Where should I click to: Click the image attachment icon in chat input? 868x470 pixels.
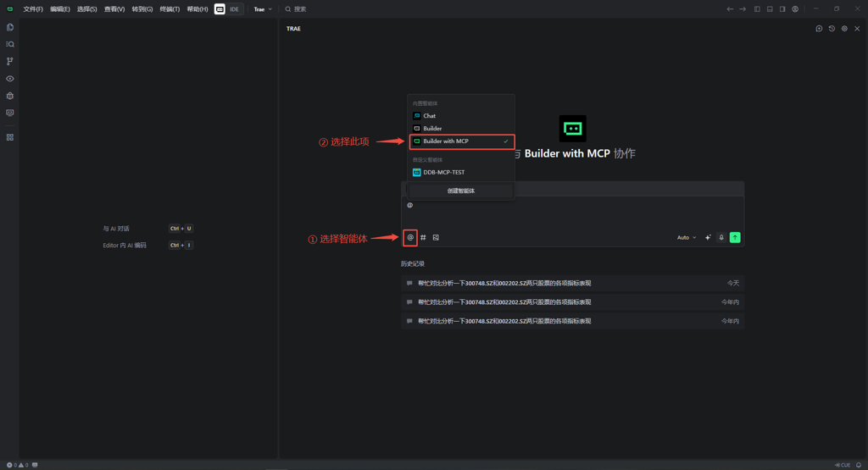pyautogui.click(x=436, y=238)
